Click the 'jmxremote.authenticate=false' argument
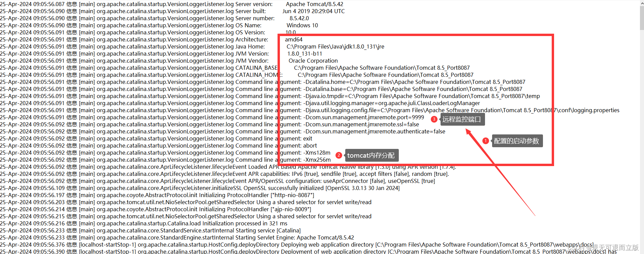This screenshot has height=254, width=644. [x=374, y=131]
